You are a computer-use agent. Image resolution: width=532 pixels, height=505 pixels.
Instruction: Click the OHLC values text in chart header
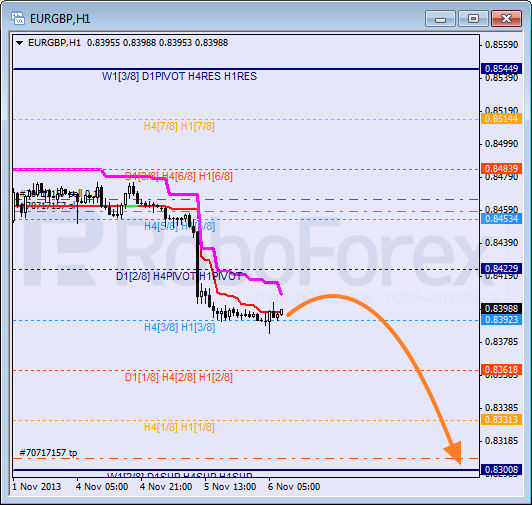pyautogui.click(x=157, y=43)
